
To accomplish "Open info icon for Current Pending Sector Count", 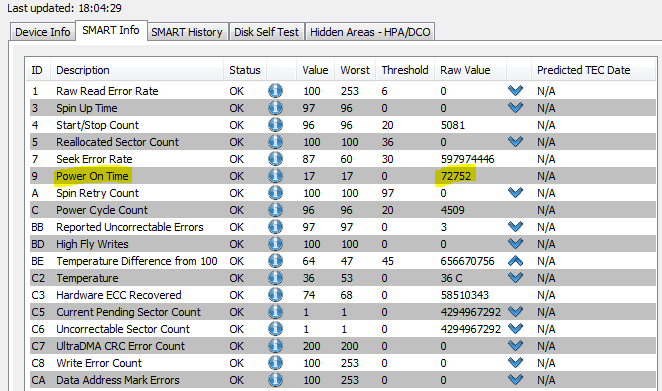I will (x=275, y=312).
